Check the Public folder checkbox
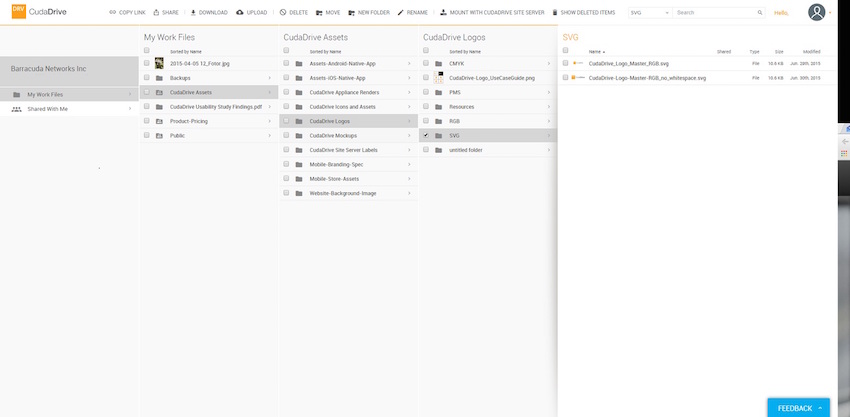850x417 pixels. click(146, 135)
